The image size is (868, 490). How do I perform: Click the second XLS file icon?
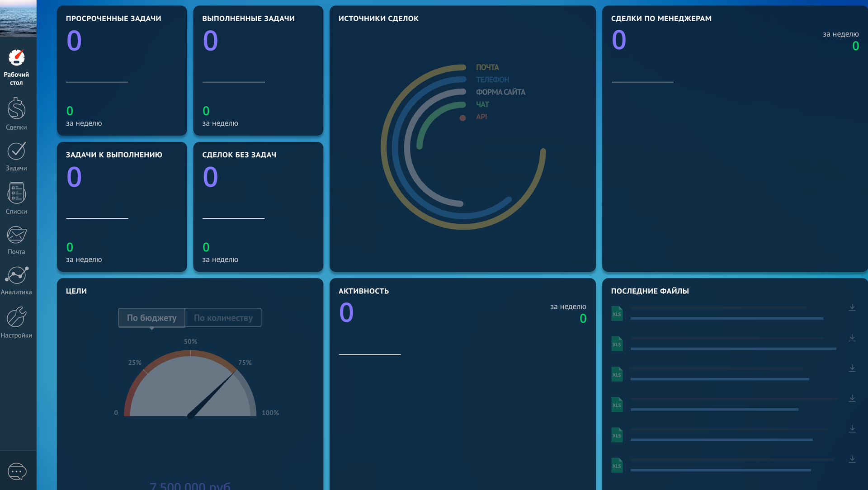pyautogui.click(x=617, y=344)
